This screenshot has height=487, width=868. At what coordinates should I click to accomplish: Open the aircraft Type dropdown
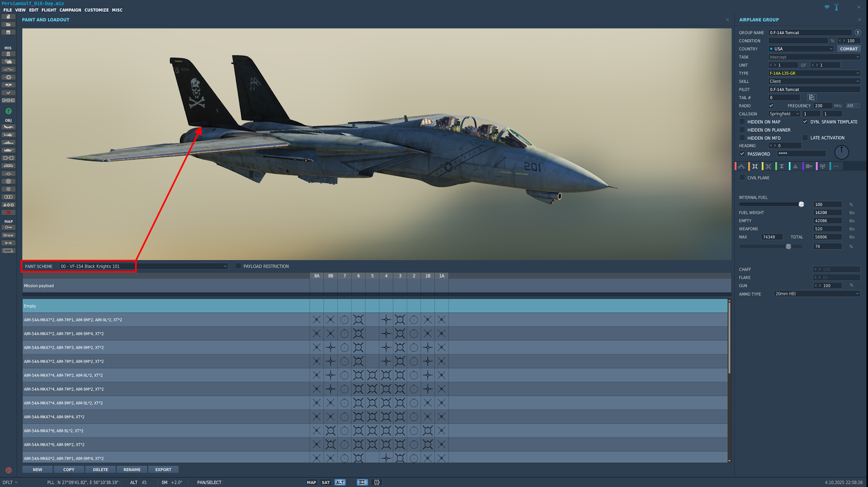(x=814, y=73)
